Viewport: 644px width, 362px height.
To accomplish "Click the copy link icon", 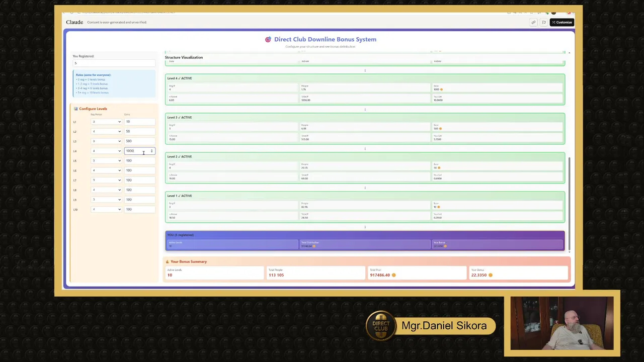I will click(533, 22).
